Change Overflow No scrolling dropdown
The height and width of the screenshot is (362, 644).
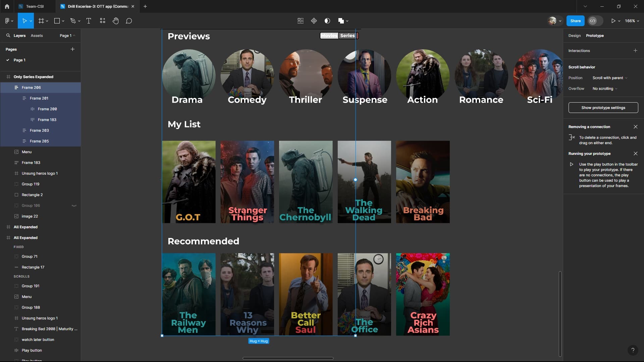tap(605, 88)
